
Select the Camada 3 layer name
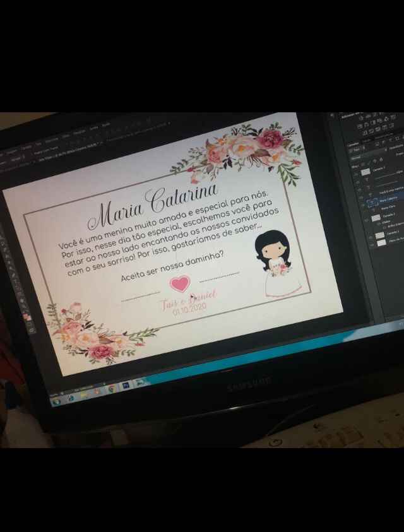click(393, 233)
